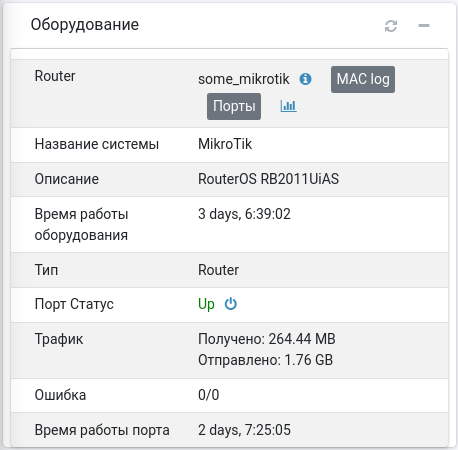Select the Тип Router value

pyautogui.click(x=218, y=270)
